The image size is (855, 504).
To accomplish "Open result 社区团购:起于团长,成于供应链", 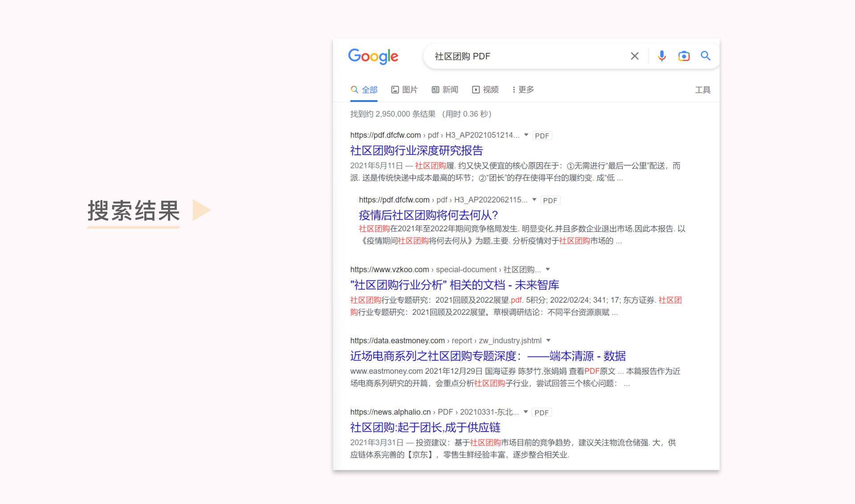I will [425, 427].
